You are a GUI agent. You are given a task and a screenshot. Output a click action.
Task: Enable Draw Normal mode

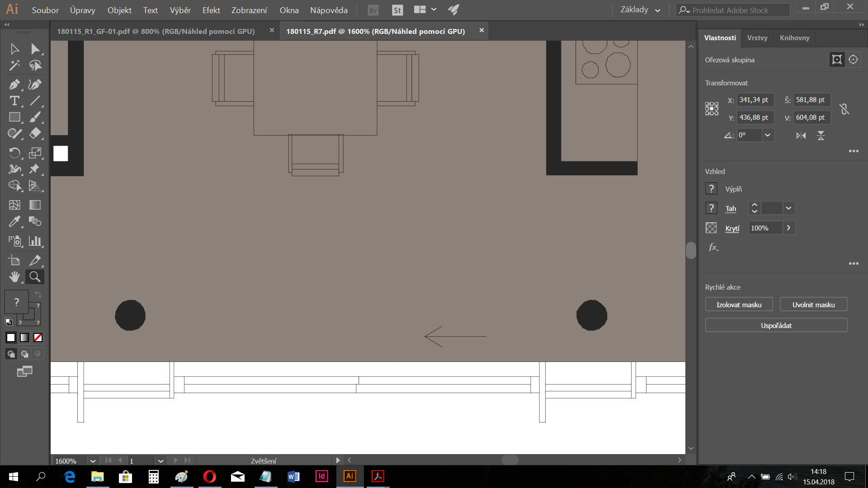[11, 354]
